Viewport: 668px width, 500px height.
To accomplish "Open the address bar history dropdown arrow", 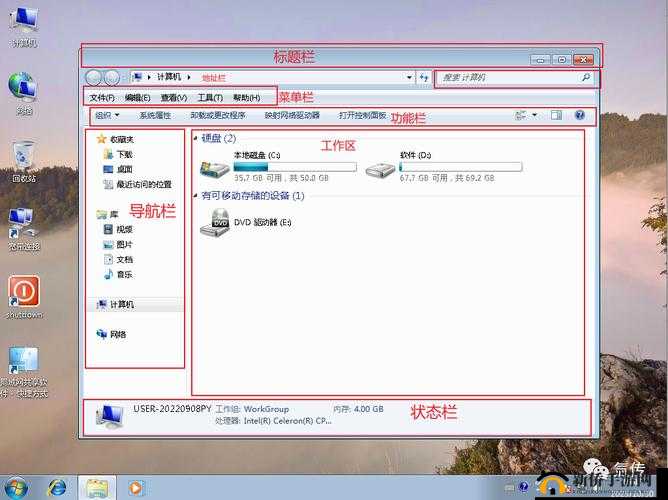I will click(x=409, y=78).
